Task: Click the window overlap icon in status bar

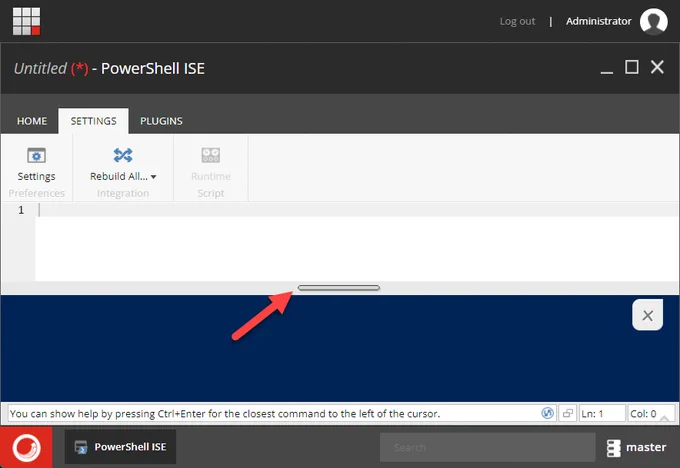Action: (x=568, y=413)
